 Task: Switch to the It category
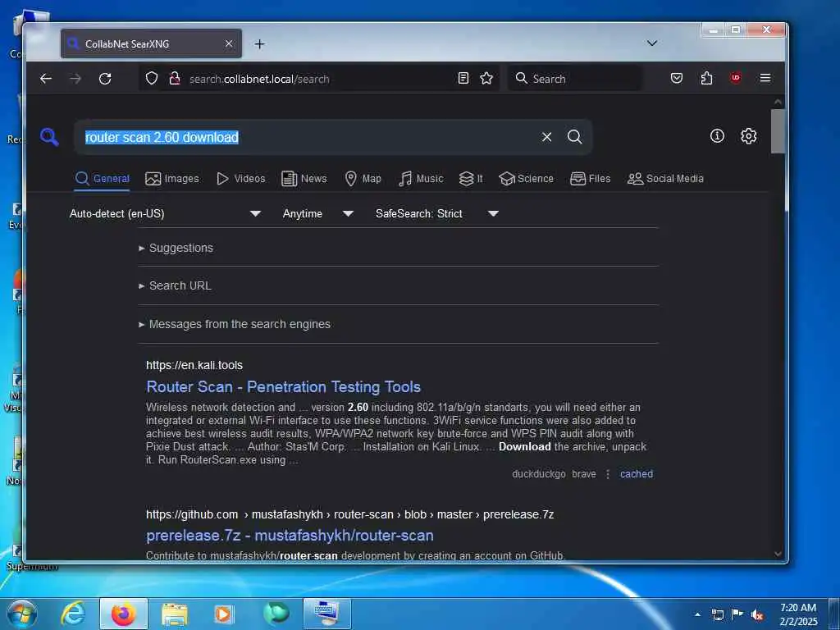(x=471, y=178)
